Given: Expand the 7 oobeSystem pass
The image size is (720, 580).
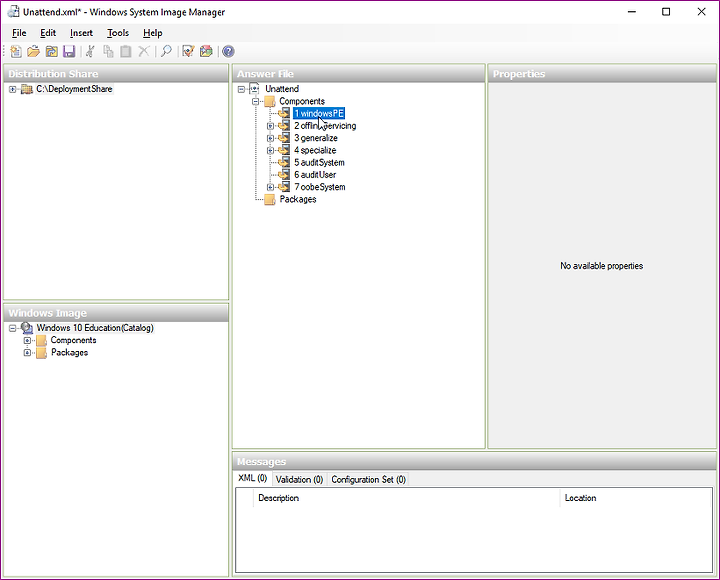Looking at the screenshot, I should pos(270,187).
